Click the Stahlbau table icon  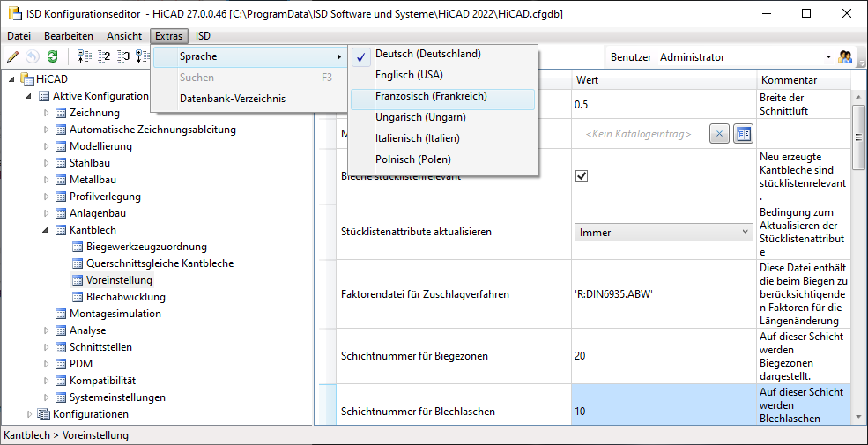tap(61, 163)
